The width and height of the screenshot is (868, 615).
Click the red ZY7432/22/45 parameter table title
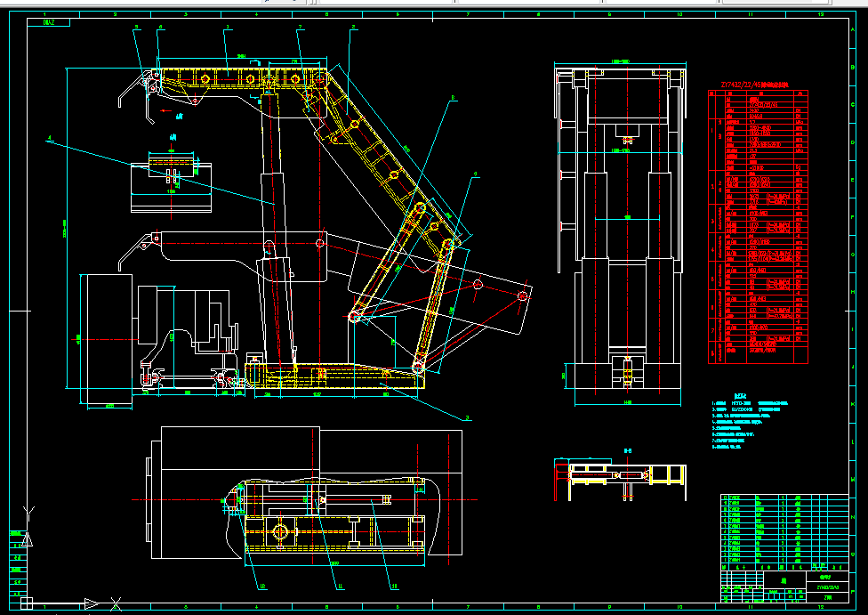[x=757, y=85]
